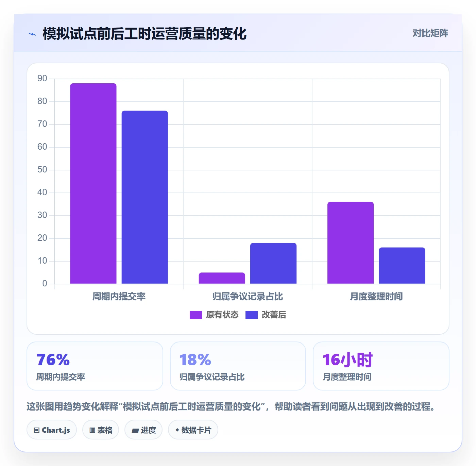Click the y-axis tick label 90

coord(42,79)
